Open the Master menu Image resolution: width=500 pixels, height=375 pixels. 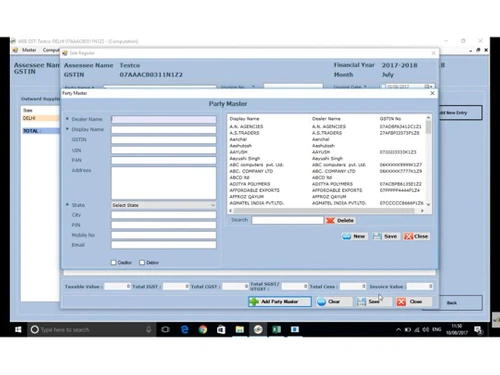(x=29, y=50)
